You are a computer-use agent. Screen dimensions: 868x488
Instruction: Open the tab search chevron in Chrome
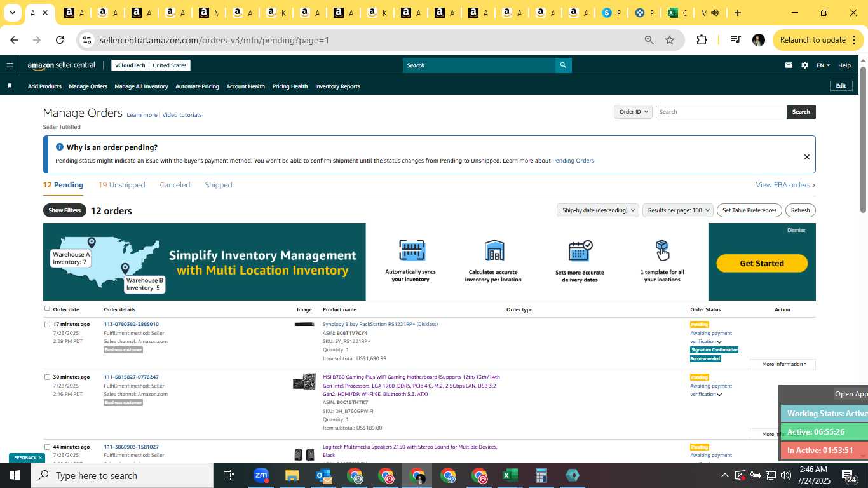[12, 13]
